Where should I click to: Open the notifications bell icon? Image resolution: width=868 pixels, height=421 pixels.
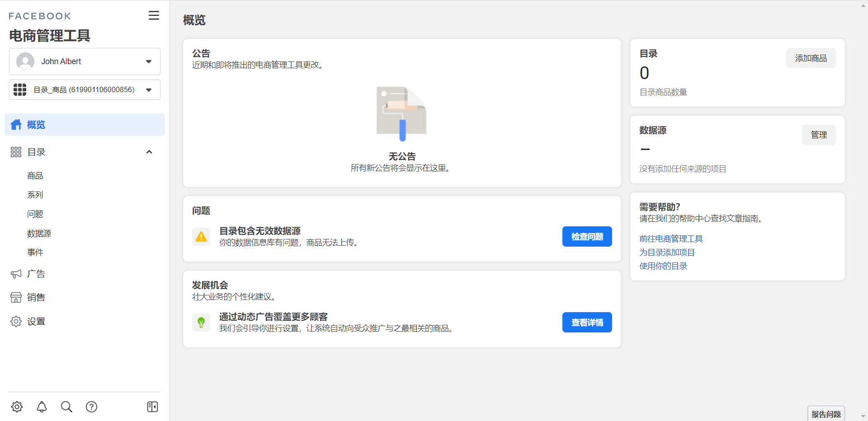(x=42, y=407)
